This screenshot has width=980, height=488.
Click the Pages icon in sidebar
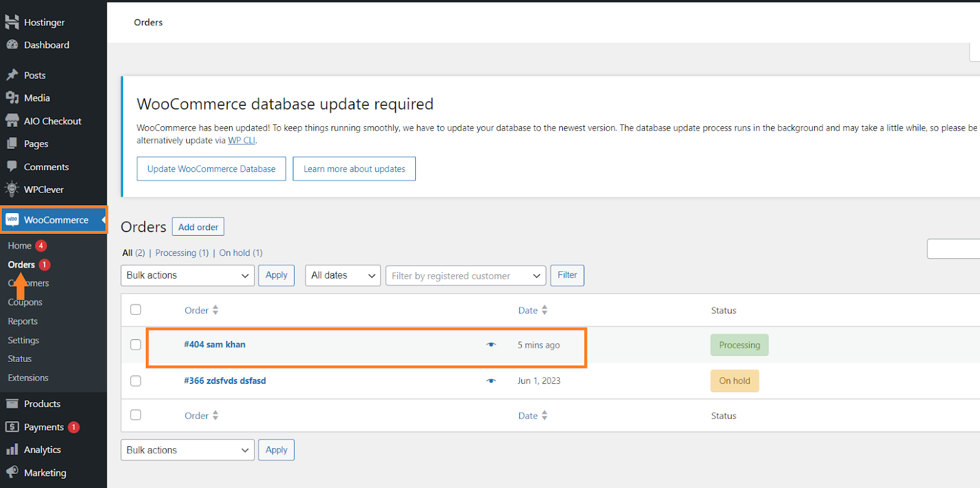click(12, 143)
